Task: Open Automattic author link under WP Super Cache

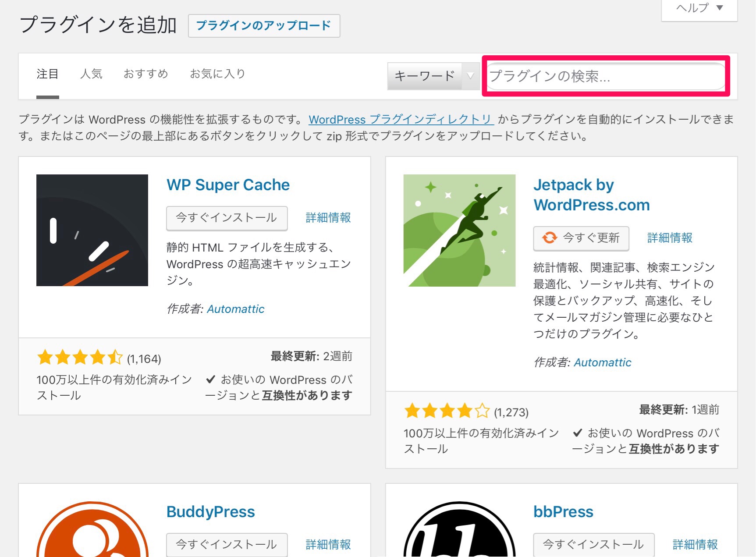Action: pos(235,309)
